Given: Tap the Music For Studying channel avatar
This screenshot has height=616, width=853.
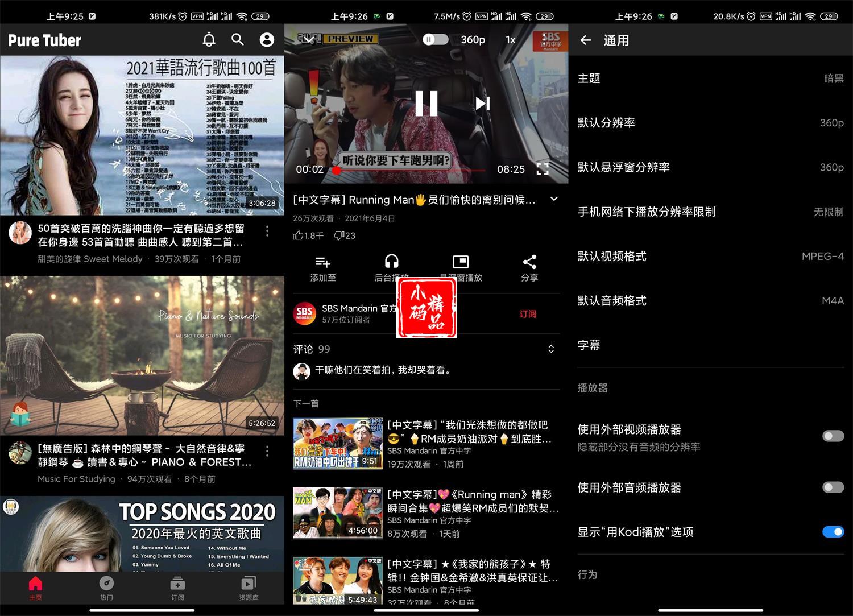Looking at the screenshot, I should point(20,453).
